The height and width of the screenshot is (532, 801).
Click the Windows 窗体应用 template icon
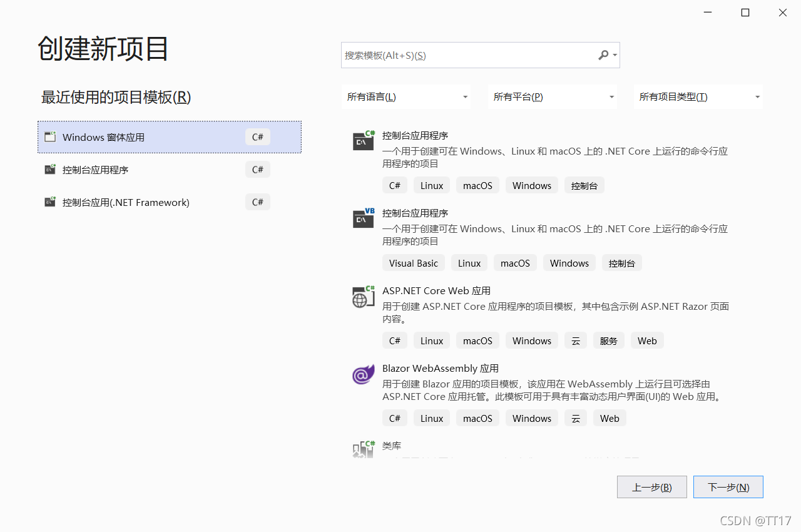point(50,137)
